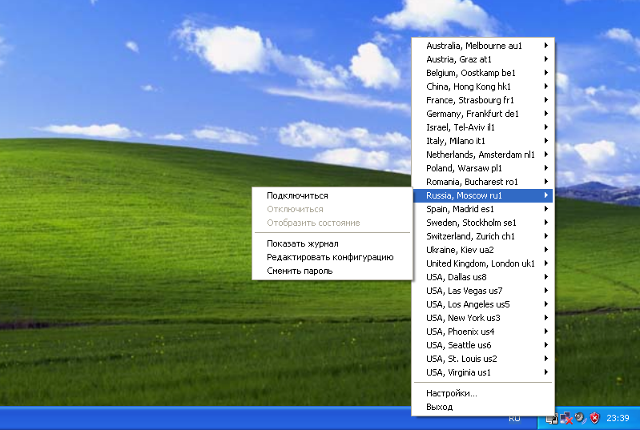The image size is (640, 430).
Task: Expand the arrow beside Israel, Tel-Aviv il1
Action: [546, 127]
